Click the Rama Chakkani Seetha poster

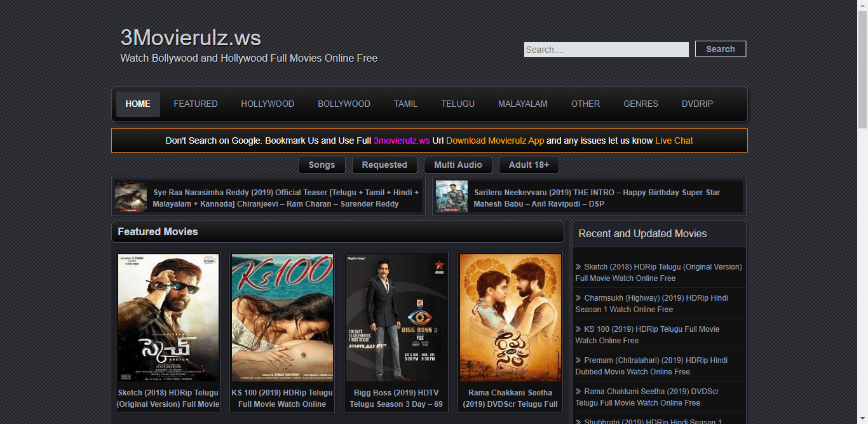pos(510,318)
